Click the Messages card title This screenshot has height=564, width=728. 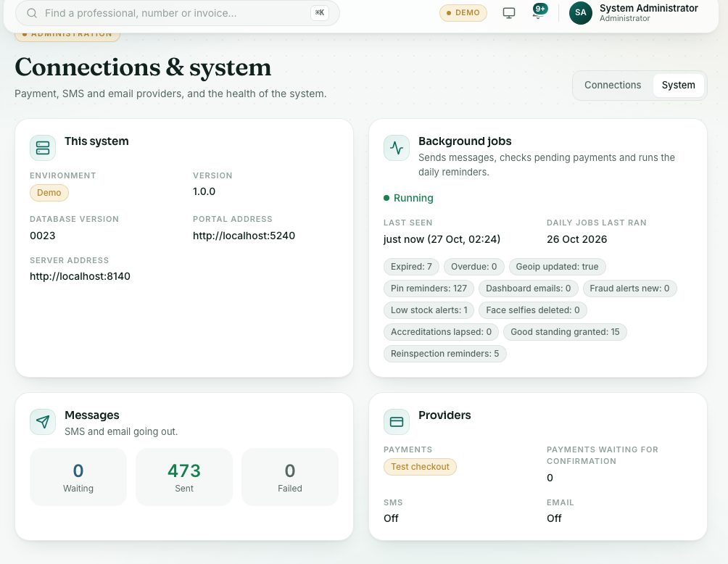point(92,415)
